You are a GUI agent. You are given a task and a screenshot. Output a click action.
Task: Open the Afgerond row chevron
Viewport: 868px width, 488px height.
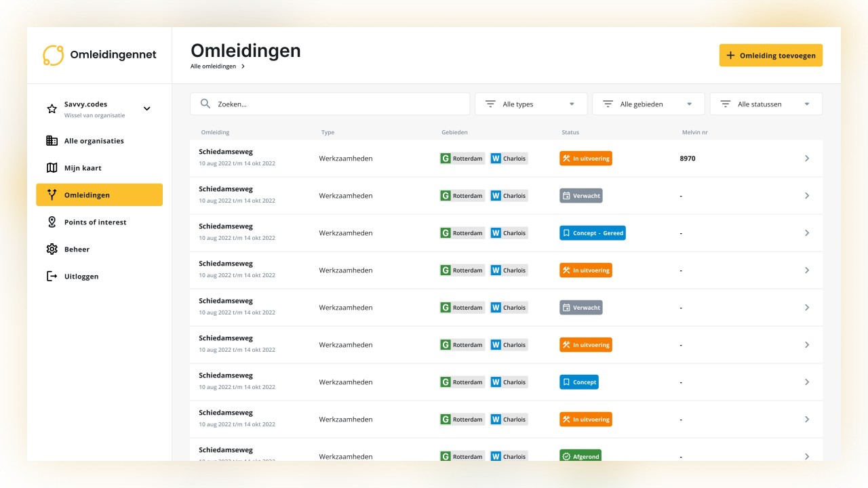pyautogui.click(x=807, y=456)
